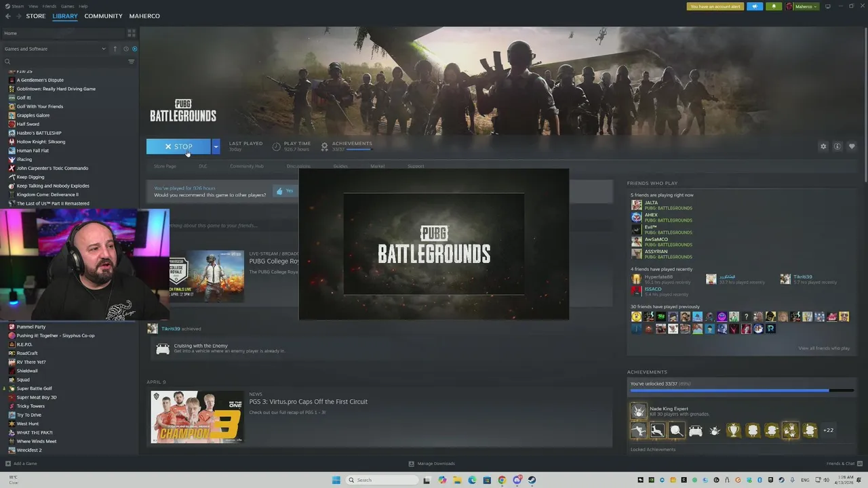Select R.E.P.O. in the game list

[24, 344]
